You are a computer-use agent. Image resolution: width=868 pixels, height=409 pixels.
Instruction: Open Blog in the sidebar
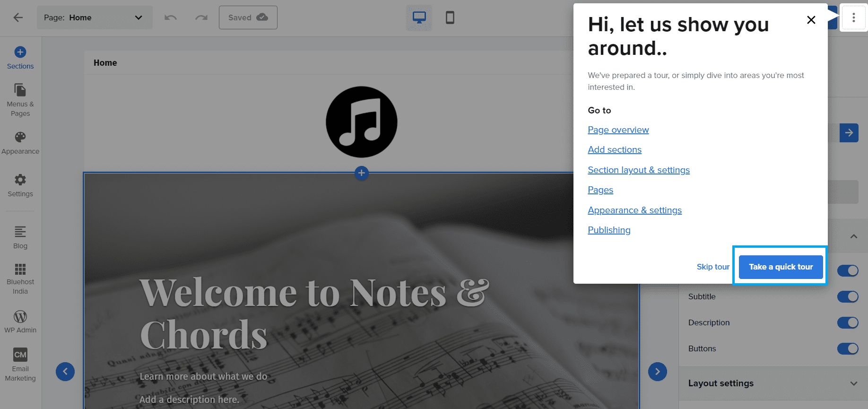pos(20,237)
